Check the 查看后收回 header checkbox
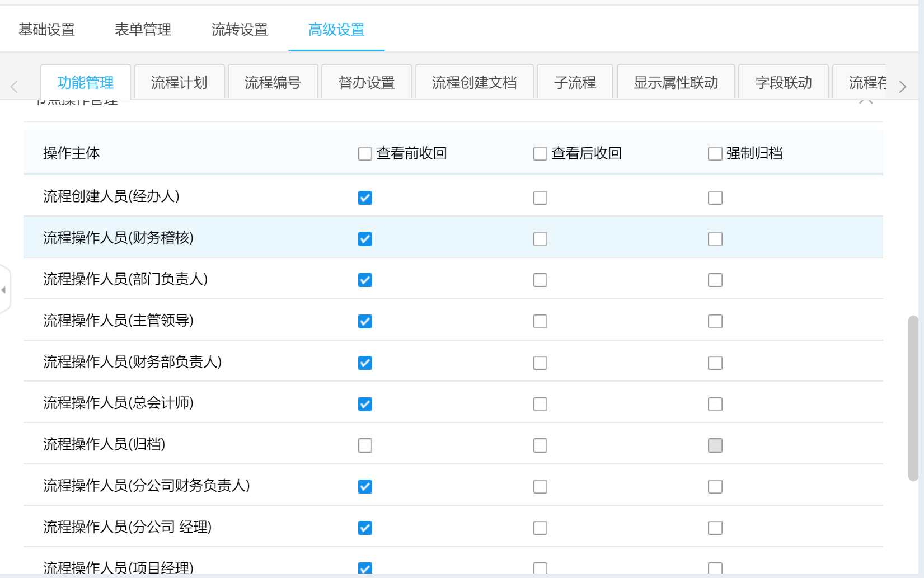Image resolution: width=924 pixels, height=578 pixels. pyautogui.click(x=540, y=154)
